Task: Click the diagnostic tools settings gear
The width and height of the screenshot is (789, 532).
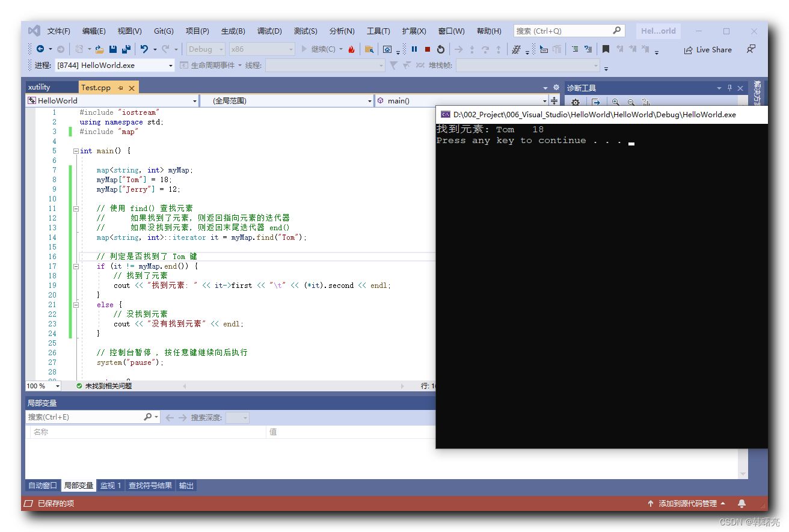Action: 576,102
